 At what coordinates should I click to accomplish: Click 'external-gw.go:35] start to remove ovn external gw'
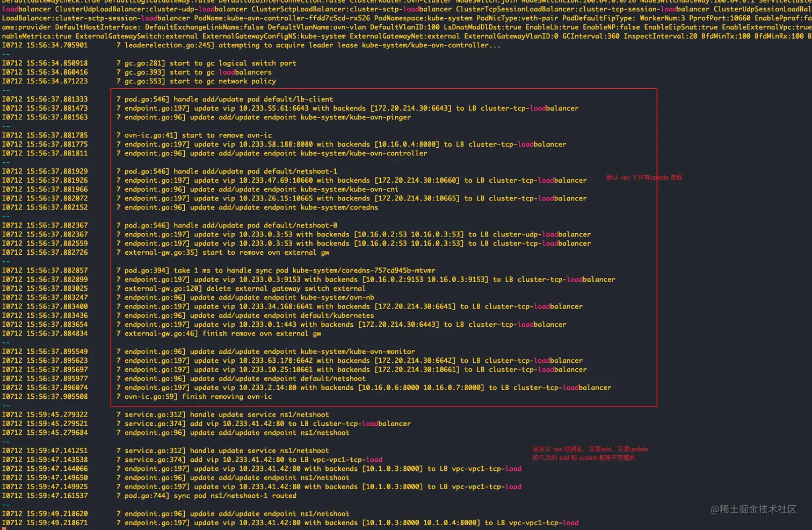tap(165, 253)
